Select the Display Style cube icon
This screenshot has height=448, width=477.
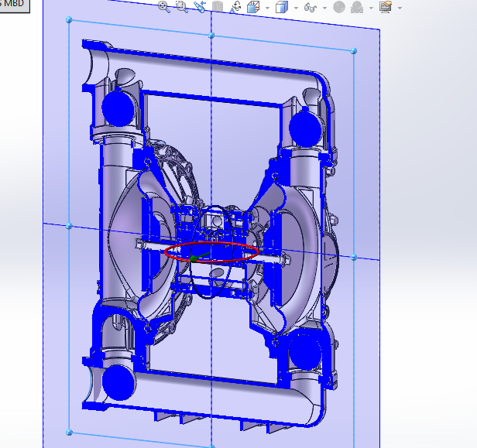[282, 7]
